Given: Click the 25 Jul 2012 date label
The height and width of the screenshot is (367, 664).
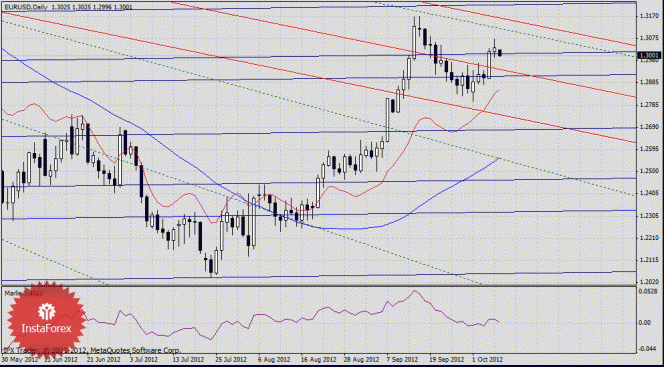Looking at the screenshot, I should pos(233,359).
